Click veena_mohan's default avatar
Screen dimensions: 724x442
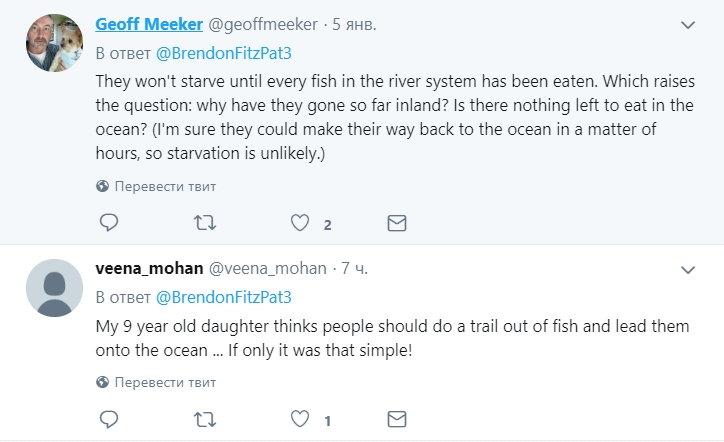53,289
